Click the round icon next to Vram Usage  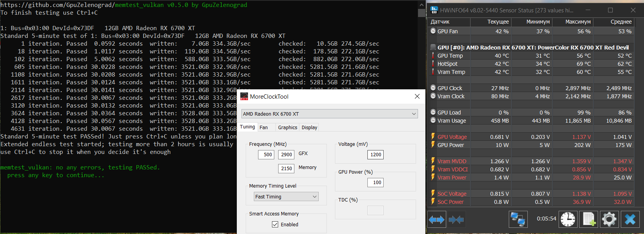(433, 120)
